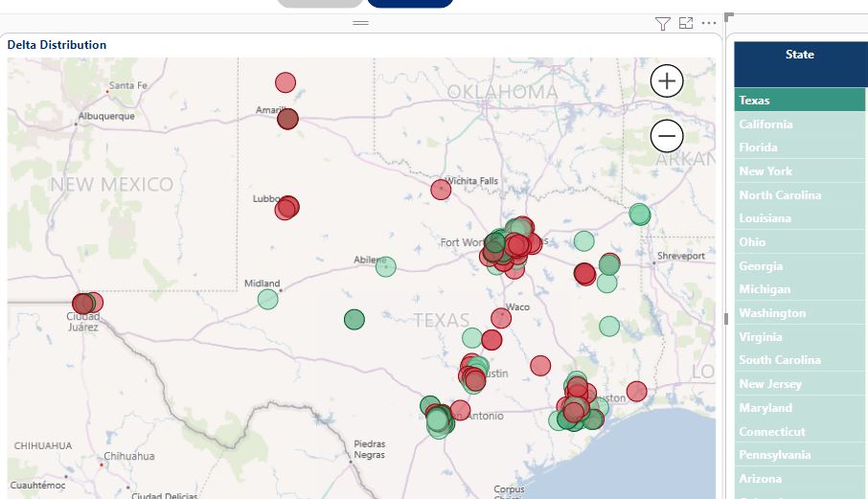Choose Washington in the State list
Viewport: 868px width, 499px height.
coord(799,312)
